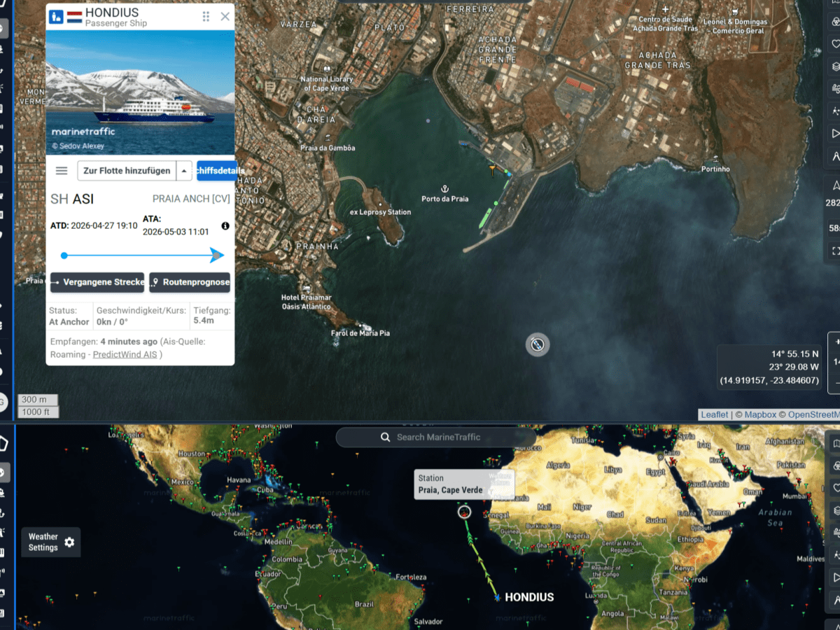Click the HONDIUS label on the world map
Image resolution: width=840 pixels, height=630 pixels.
pyautogui.click(x=529, y=597)
